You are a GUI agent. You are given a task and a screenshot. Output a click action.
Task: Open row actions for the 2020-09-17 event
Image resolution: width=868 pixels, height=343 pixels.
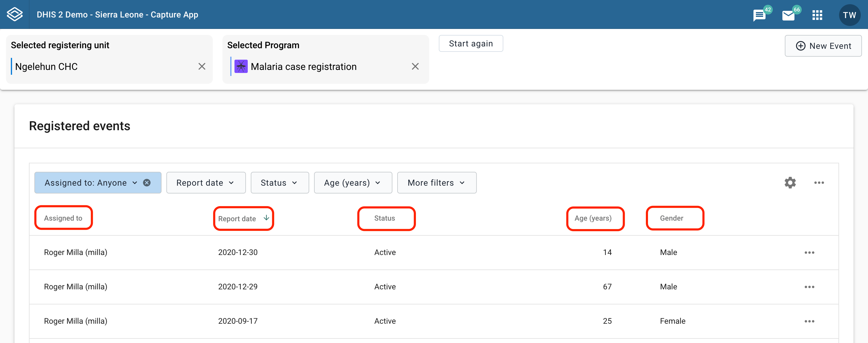[x=809, y=321]
